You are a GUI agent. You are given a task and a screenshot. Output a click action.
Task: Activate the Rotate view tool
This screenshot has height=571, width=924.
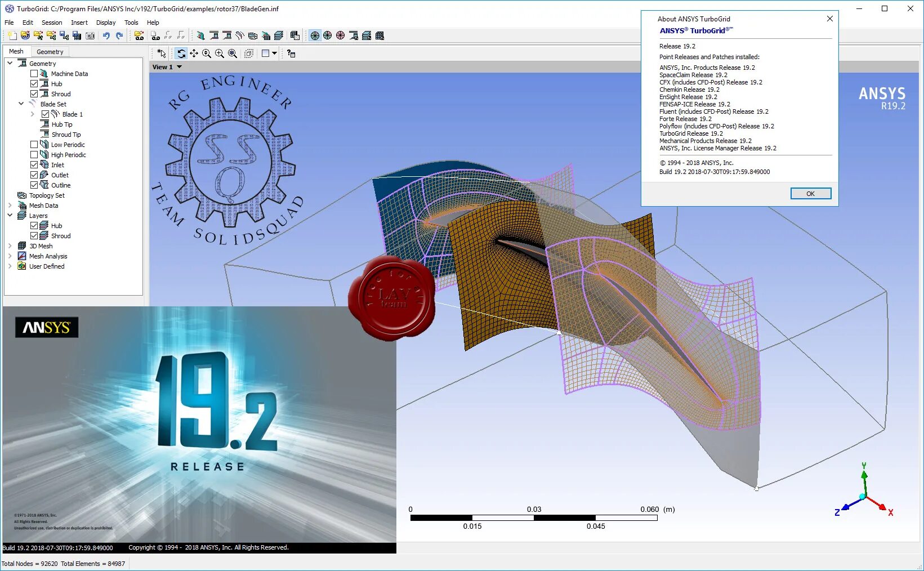pyautogui.click(x=181, y=53)
